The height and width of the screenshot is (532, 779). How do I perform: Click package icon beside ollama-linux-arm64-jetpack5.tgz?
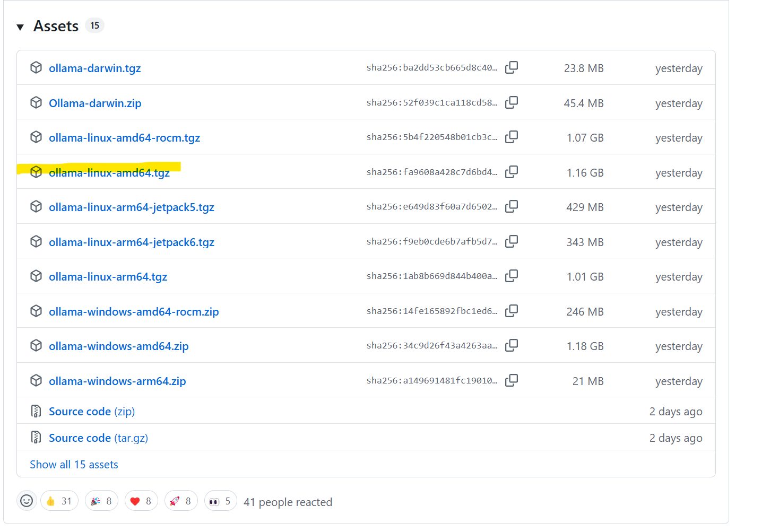tap(36, 206)
